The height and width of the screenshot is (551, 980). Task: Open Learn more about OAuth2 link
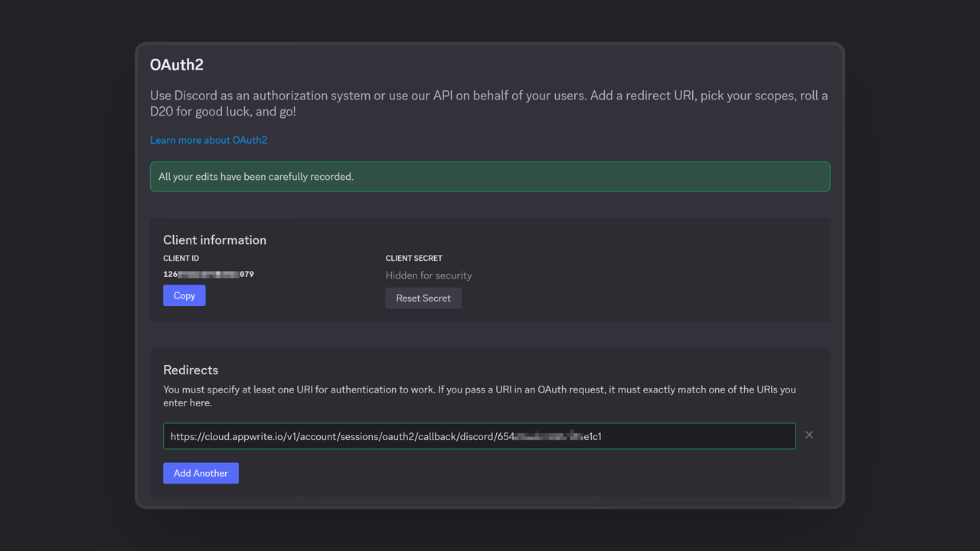[208, 140]
